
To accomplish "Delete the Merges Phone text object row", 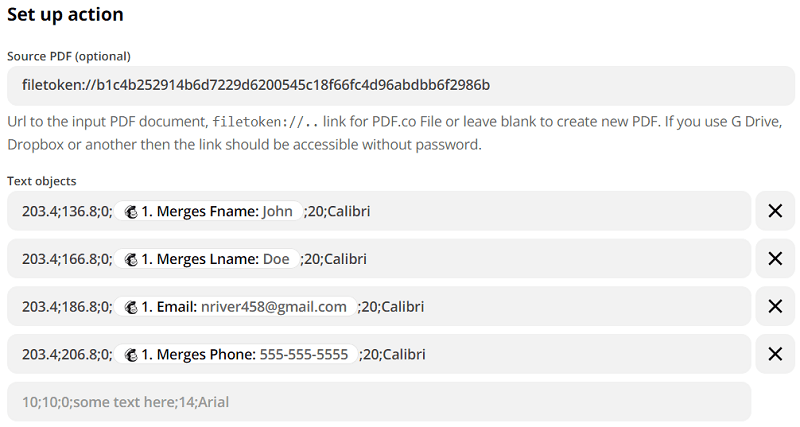I will pyautogui.click(x=774, y=355).
